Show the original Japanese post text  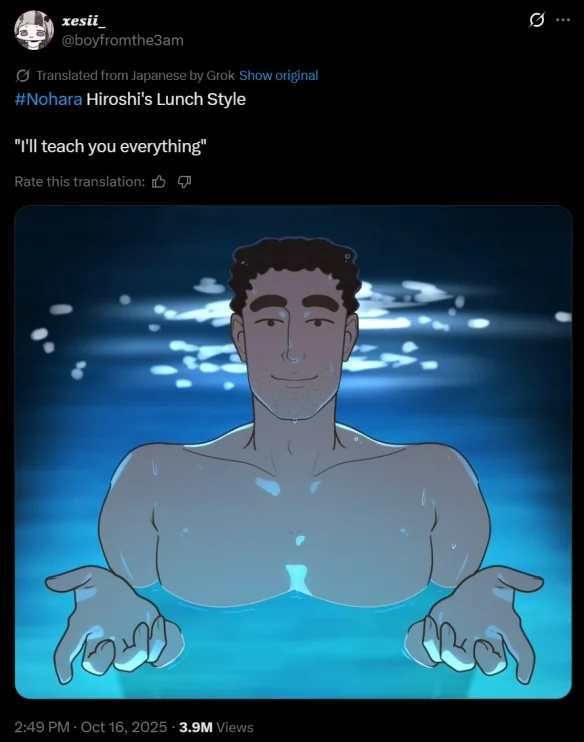point(278,75)
